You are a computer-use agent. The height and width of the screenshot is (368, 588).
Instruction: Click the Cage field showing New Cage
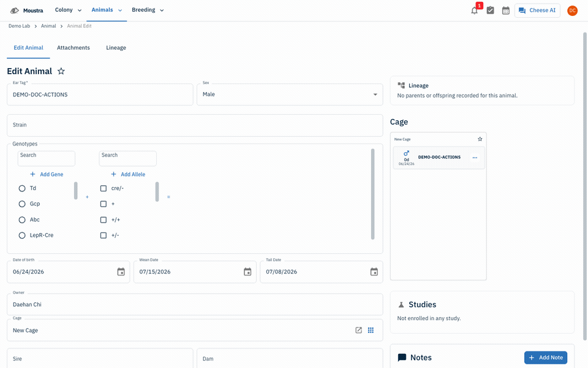195,330
